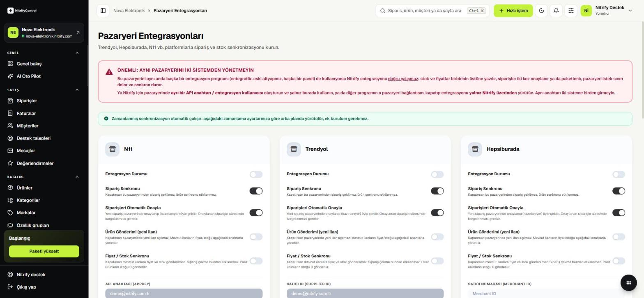Enable N11 Entegrasyon Durumu toggle

tap(256, 174)
